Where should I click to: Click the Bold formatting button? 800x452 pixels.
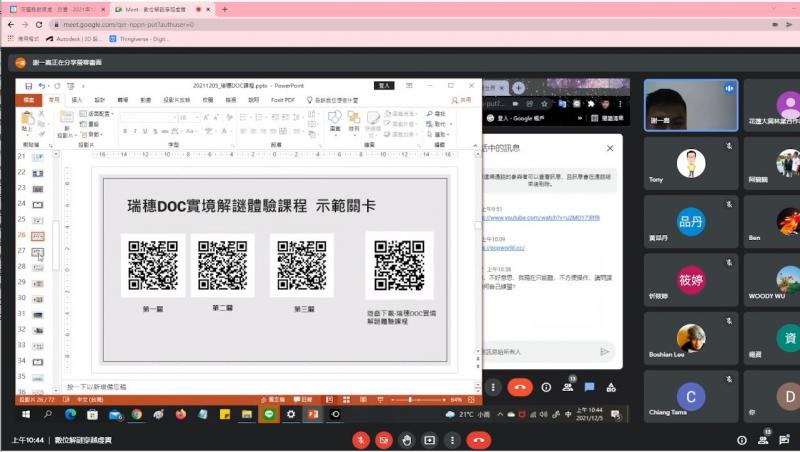[x=124, y=131]
